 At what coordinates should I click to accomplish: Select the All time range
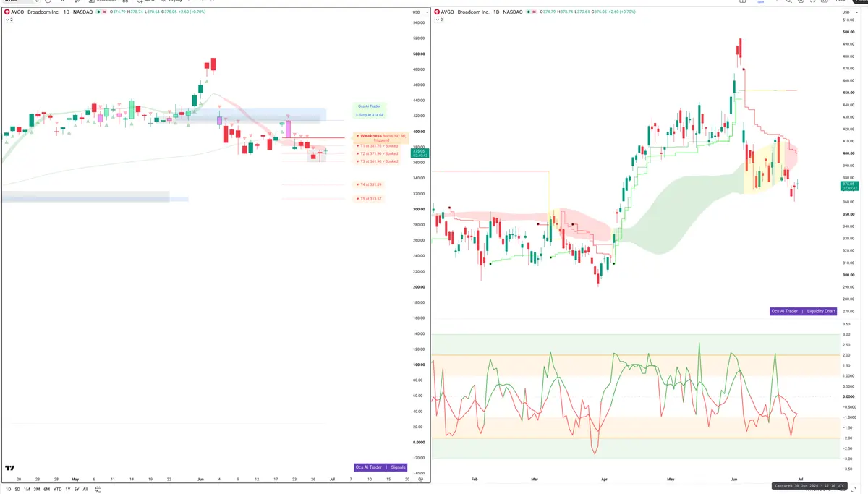(85, 490)
